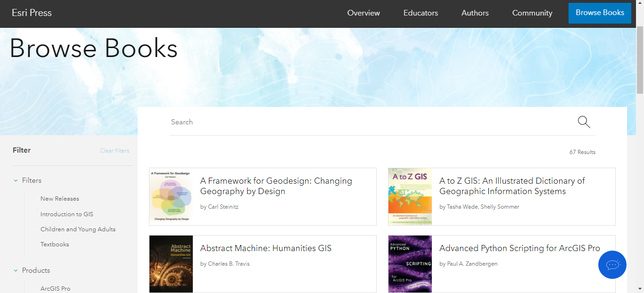The image size is (644, 293).
Task: Open the Community nav item
Action: click(532, 13)
